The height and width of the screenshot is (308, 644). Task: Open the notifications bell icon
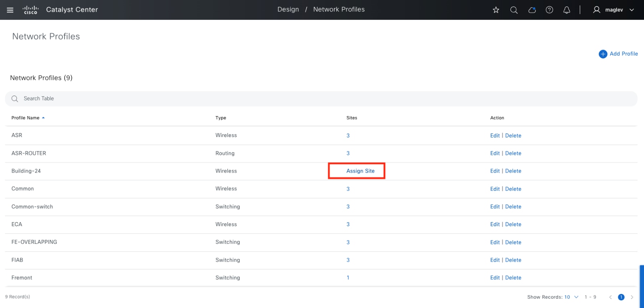coord(566,10)
